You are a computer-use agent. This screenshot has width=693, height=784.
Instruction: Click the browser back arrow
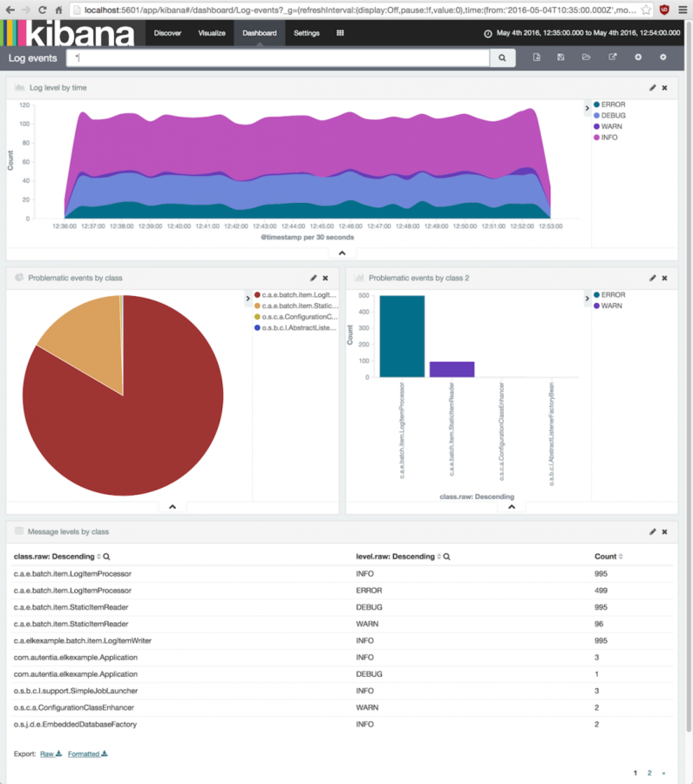coord(10,10)
